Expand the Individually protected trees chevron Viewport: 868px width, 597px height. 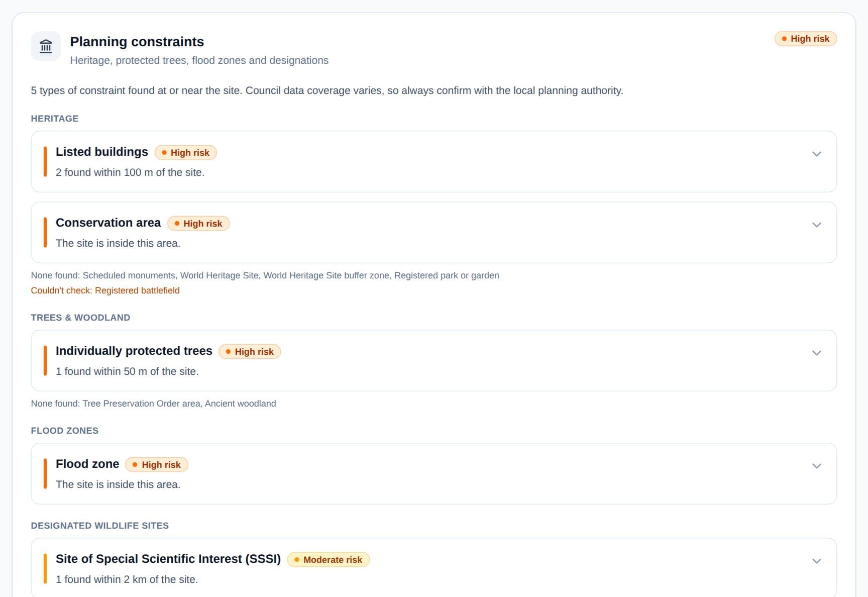tap(816, 353)
